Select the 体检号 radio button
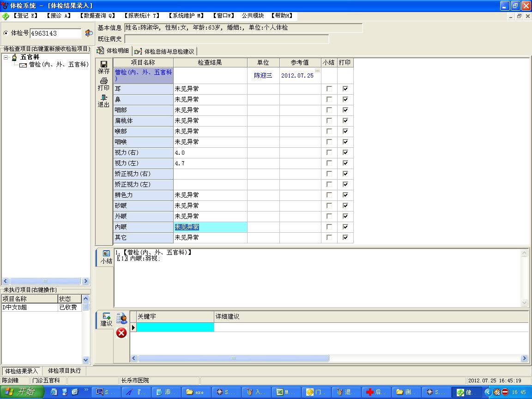 coord(6,33)
